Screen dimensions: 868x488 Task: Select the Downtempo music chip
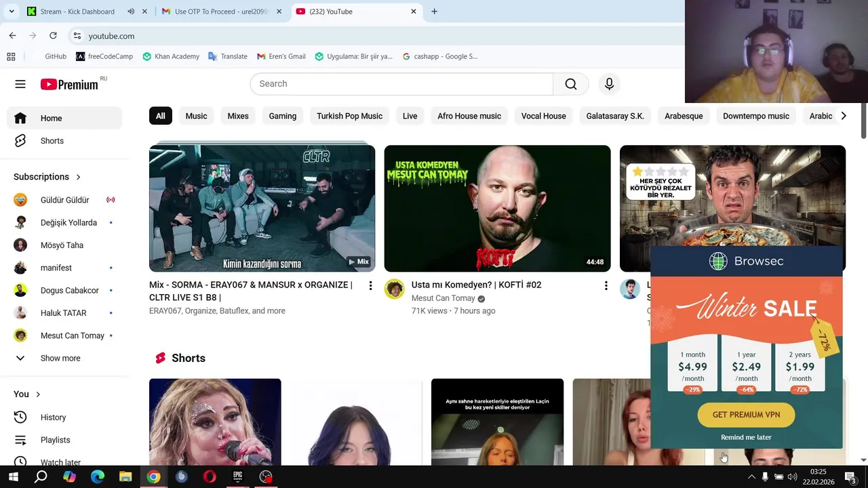pyautogui.click(x=756, y=116)
